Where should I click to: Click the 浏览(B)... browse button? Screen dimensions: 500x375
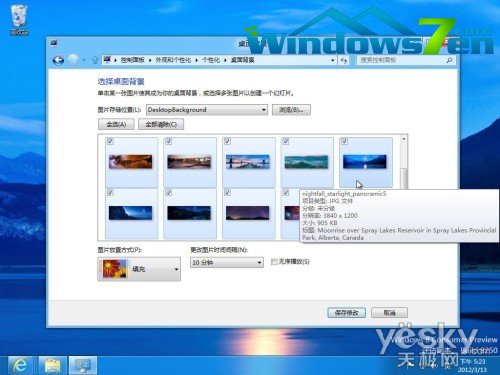click(x=291, y=110)
